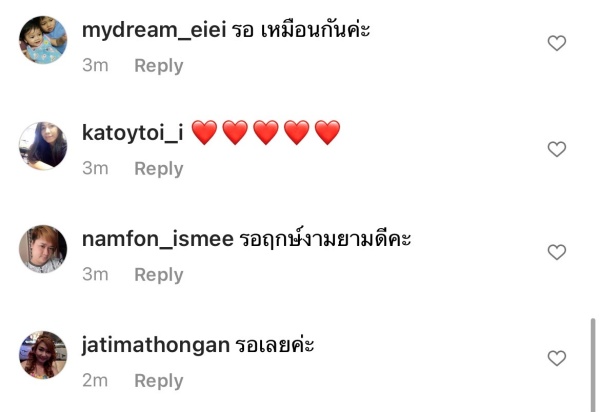This screenshot has height=412, width=600.
Task: Click the red hearts in katoytoi_i's comment
Action: [x=266, y=132]
